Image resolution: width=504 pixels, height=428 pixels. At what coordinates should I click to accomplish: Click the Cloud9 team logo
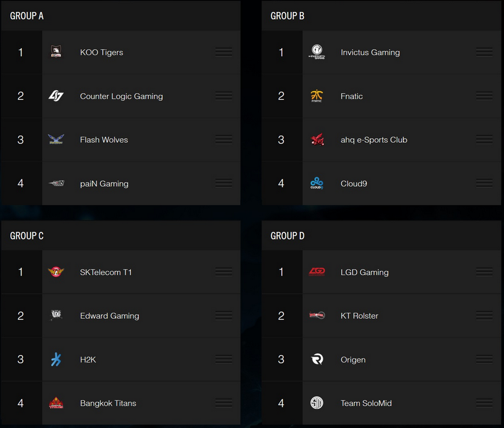pos(317,184)
